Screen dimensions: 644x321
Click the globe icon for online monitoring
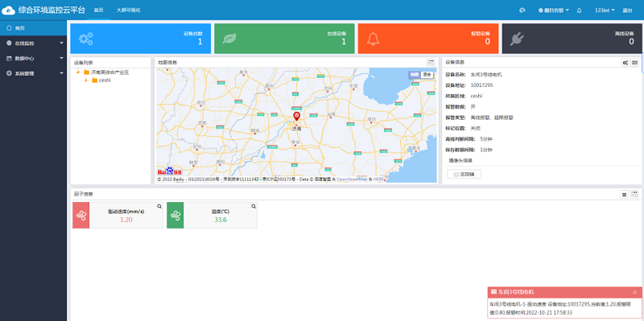9,43
